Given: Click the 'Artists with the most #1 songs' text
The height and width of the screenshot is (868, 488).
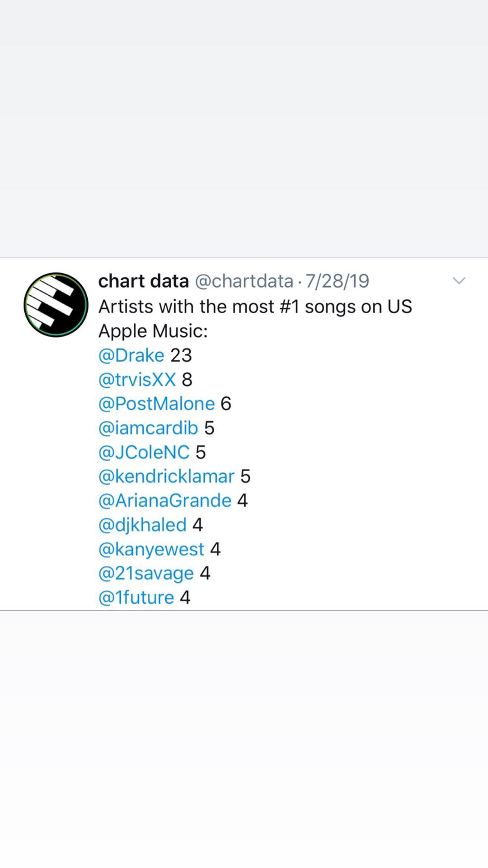Looking at the screenshot, I should click(255, 307).
